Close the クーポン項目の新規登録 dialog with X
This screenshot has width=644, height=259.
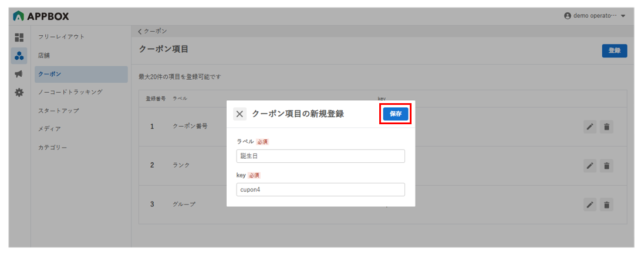(x=240, y=114)
